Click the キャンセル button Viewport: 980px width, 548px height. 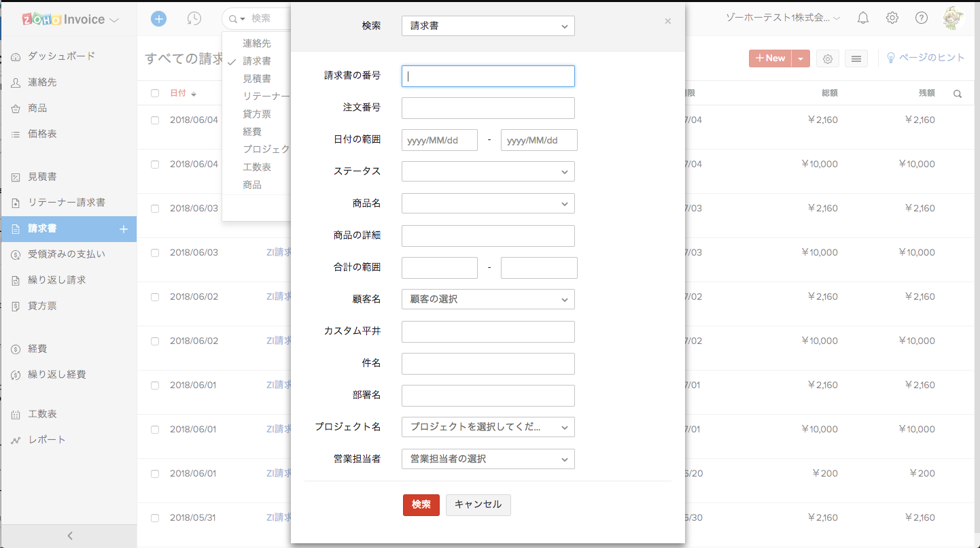point(478,504)
